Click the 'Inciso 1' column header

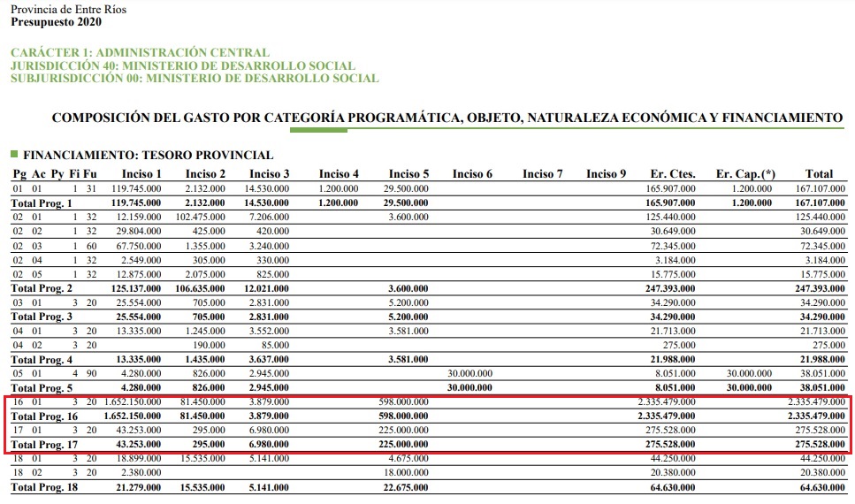141,174
